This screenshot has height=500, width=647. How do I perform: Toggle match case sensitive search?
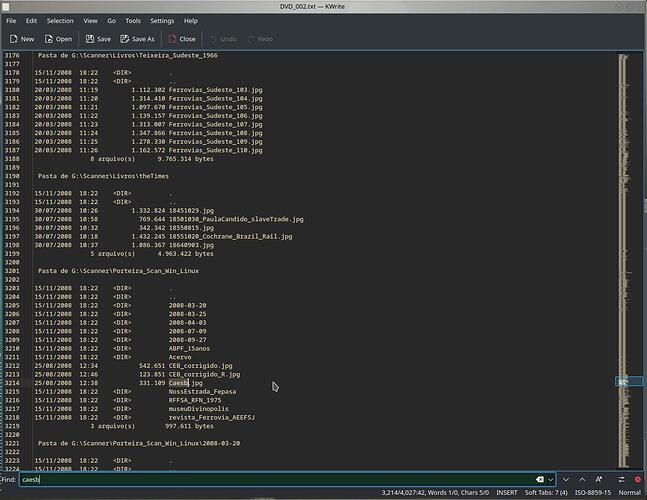[599, 479]
